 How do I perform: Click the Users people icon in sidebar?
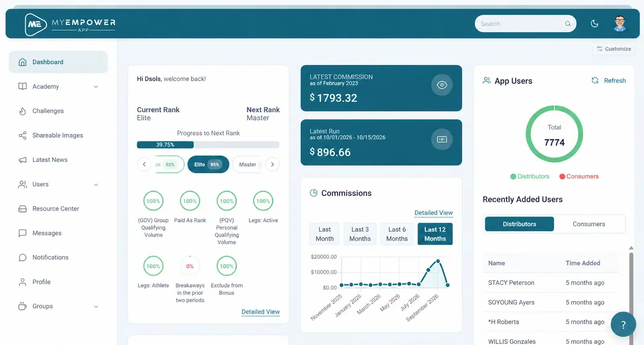click(23, 184)
